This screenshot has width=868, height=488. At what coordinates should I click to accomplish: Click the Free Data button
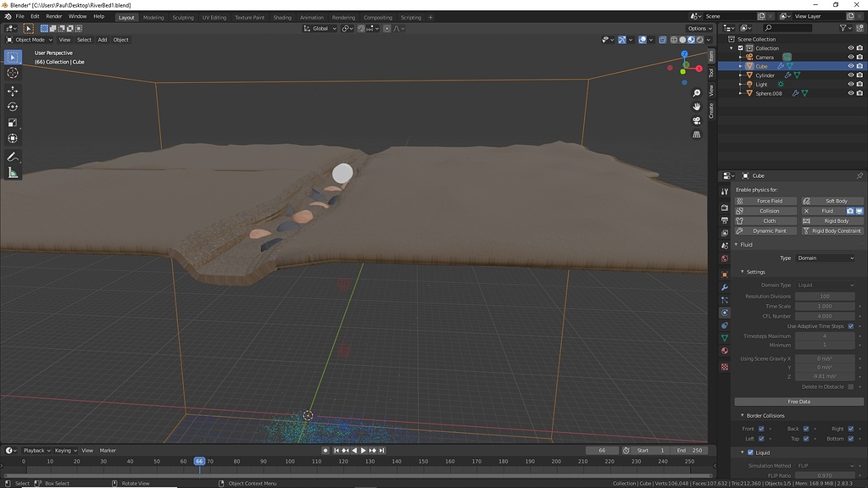pyautogui.click(x=798, y=400)
